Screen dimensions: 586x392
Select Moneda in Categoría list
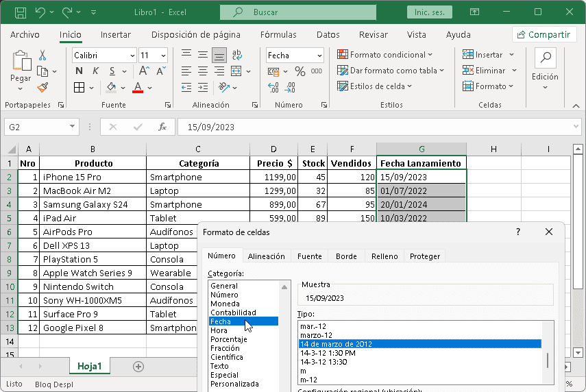(x=225, y=304)
